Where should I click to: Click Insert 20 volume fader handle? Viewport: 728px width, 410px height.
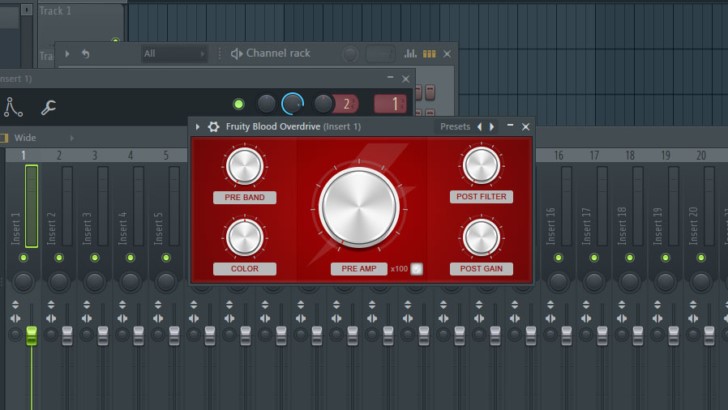[x=709, y=335]
